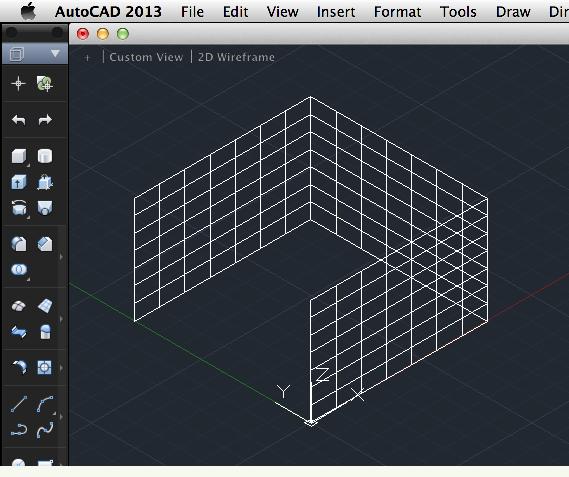
Task: Open the AutoCAD 2013 application menu
Action: pyautogui.click(x=108, y=12)
